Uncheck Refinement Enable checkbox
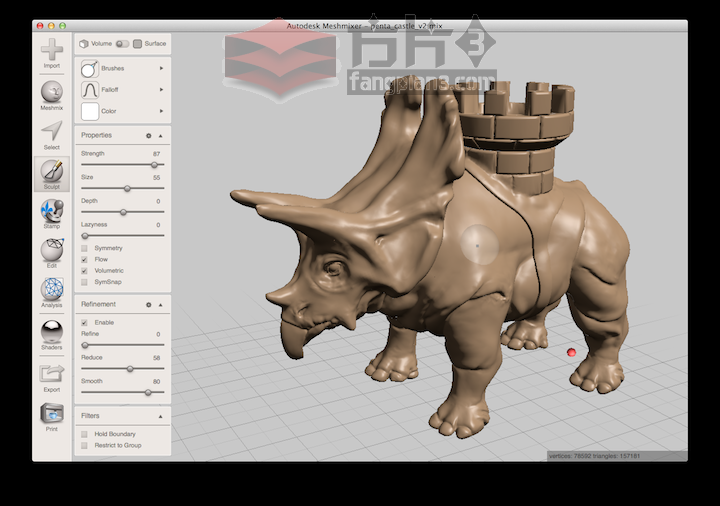 pyautogui.click(x=84, y=322)
